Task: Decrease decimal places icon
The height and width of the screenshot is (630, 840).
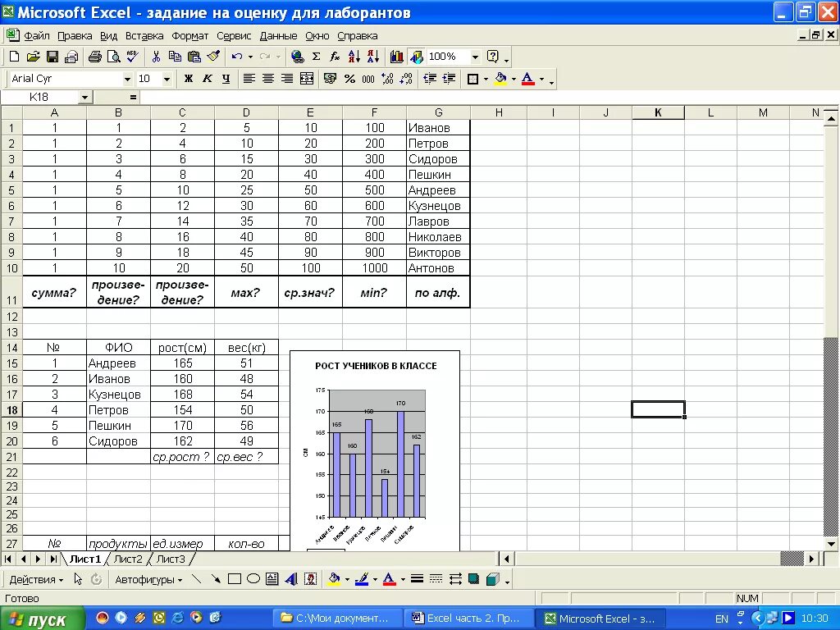Action: point(407,79)
